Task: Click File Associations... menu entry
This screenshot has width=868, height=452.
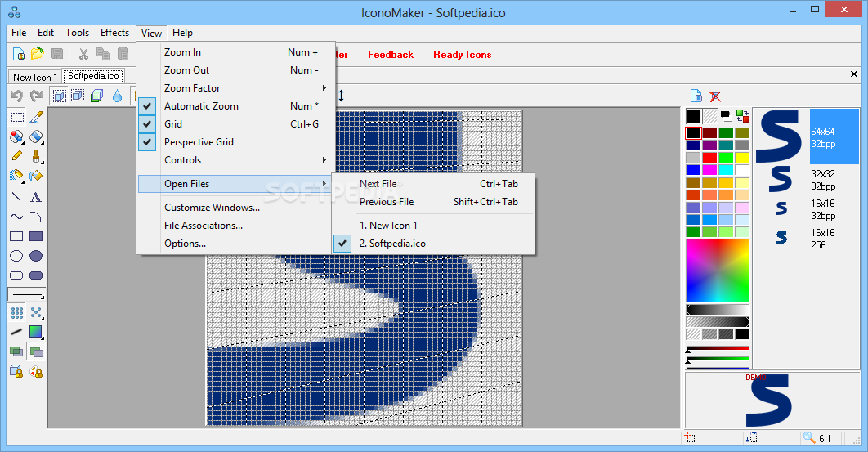Action: pyautogui.click(x=236, y=226)
